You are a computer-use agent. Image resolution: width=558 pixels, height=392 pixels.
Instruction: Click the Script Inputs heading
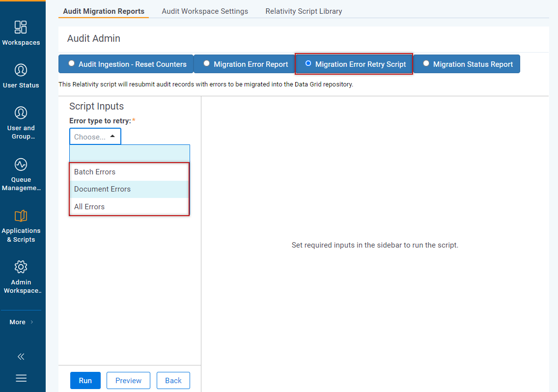click(x=96, y=106)
